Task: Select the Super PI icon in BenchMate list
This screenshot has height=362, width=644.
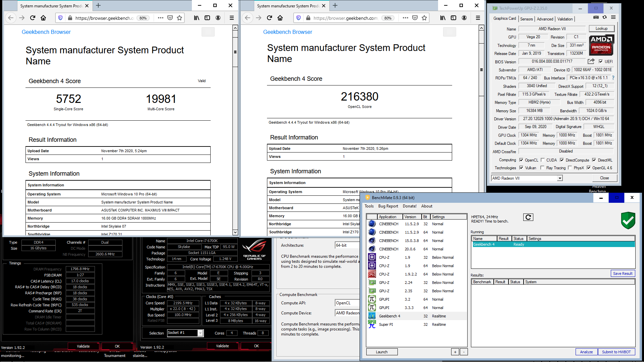Action: 372,324
